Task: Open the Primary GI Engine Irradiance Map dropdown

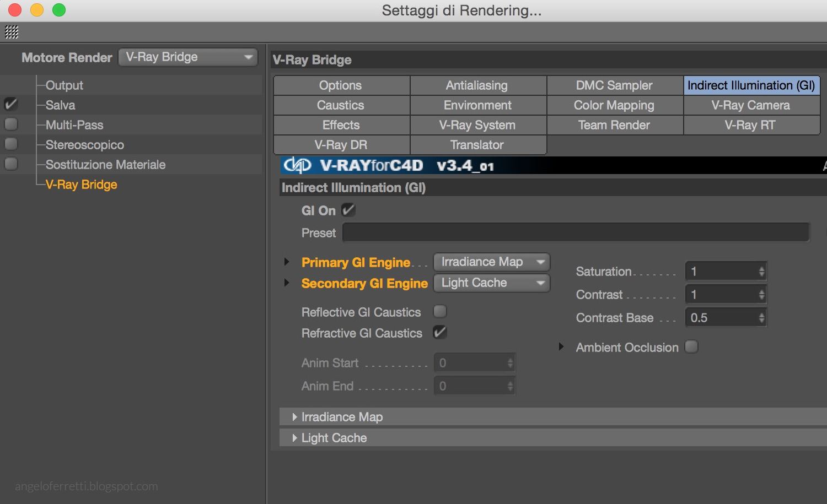Action: pyautogui.click(x=492, y=262)
